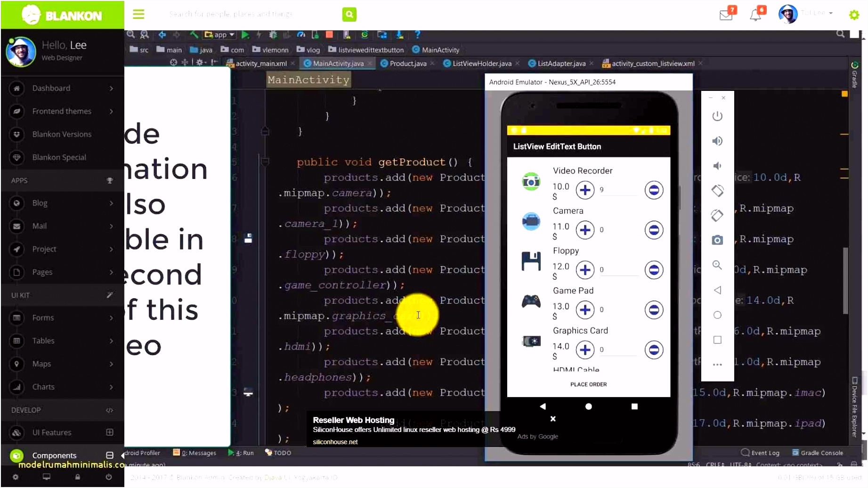Viewport: 868px width, 488px height.
Task: Select the vlog breadcrumb folder
Action: [x=308, y=50]
